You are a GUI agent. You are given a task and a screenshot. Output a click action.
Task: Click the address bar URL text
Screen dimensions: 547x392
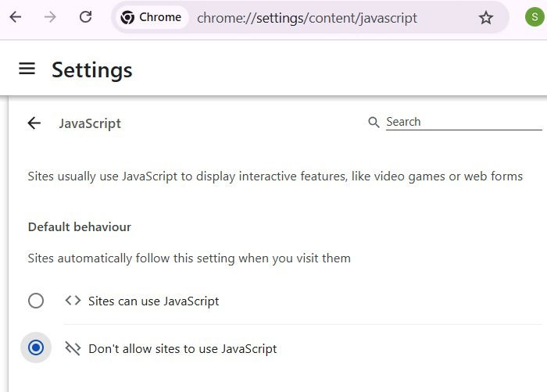[x=307, y=18]
